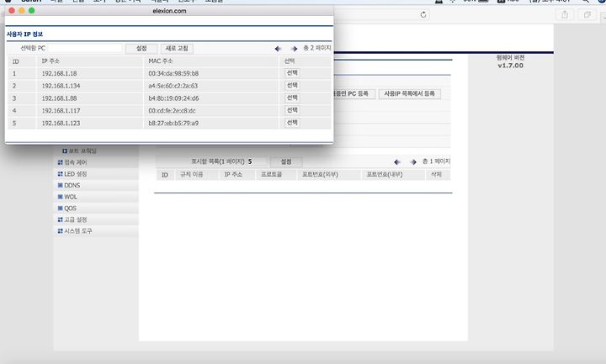The width and height of the screenshot is (606, 364).
Task: Go to next page in IP popup
Action: (x=294, y=49)
